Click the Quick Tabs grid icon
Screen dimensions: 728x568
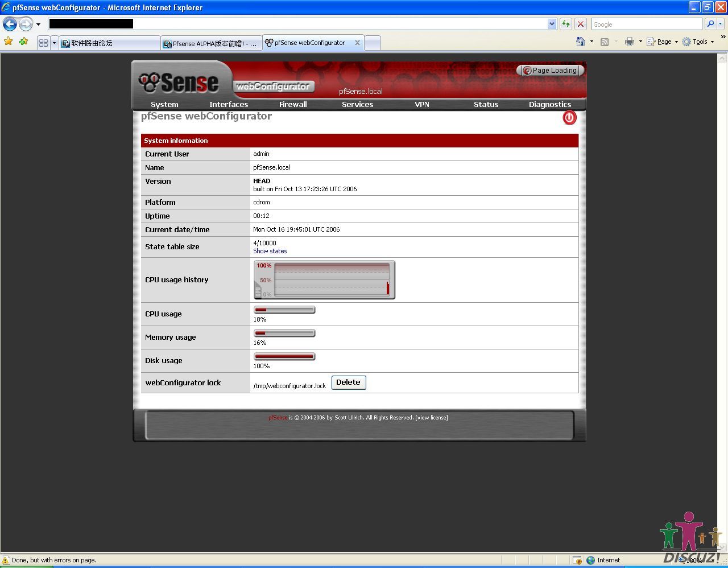click(43, 43)
